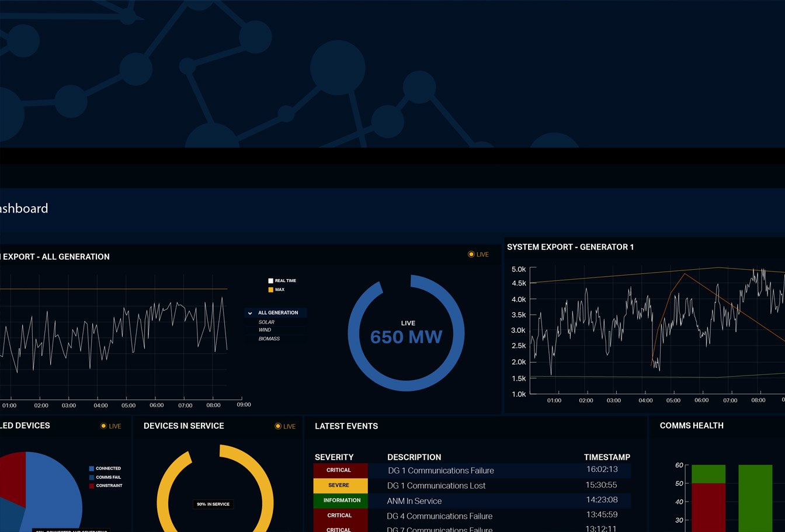Click the 90% IN SERVICE label
The image size is (785, 532).
(213, 504)
